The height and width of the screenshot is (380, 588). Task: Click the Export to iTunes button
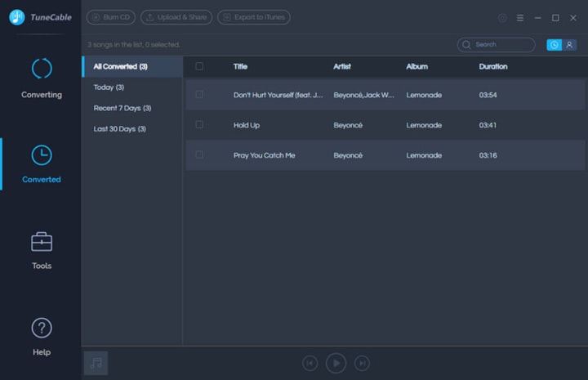(x=254, y=17)
